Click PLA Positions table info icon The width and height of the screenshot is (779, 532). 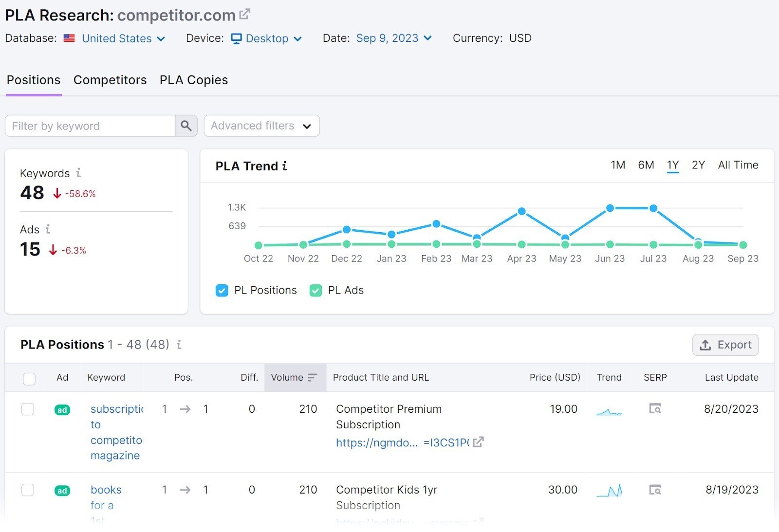(179, 345)
